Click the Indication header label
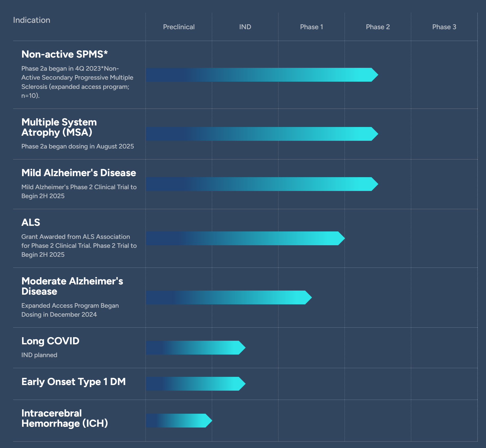The height and width of the screenshot is (448, 486). 32,20
